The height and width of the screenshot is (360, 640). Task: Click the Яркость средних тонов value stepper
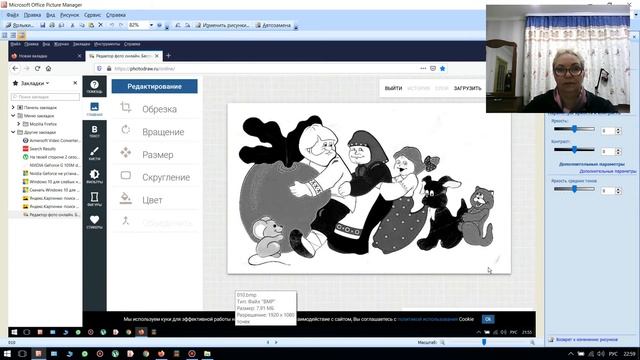pos(618,191)
